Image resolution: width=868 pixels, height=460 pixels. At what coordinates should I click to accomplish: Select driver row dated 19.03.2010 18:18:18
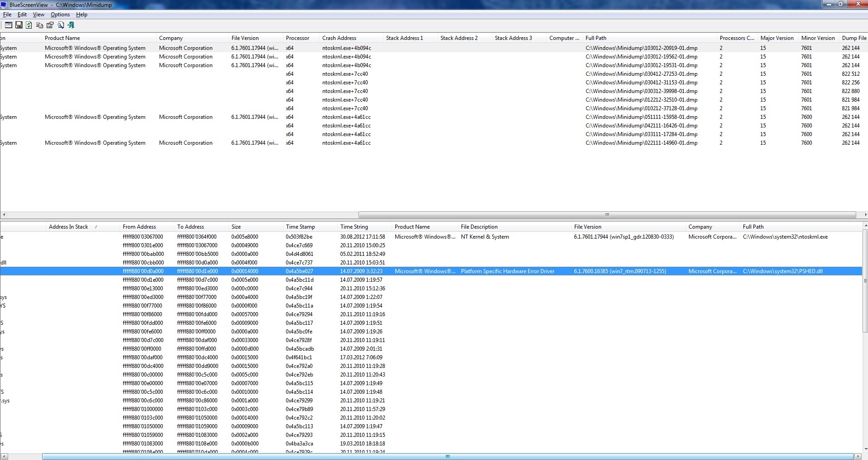431,444
